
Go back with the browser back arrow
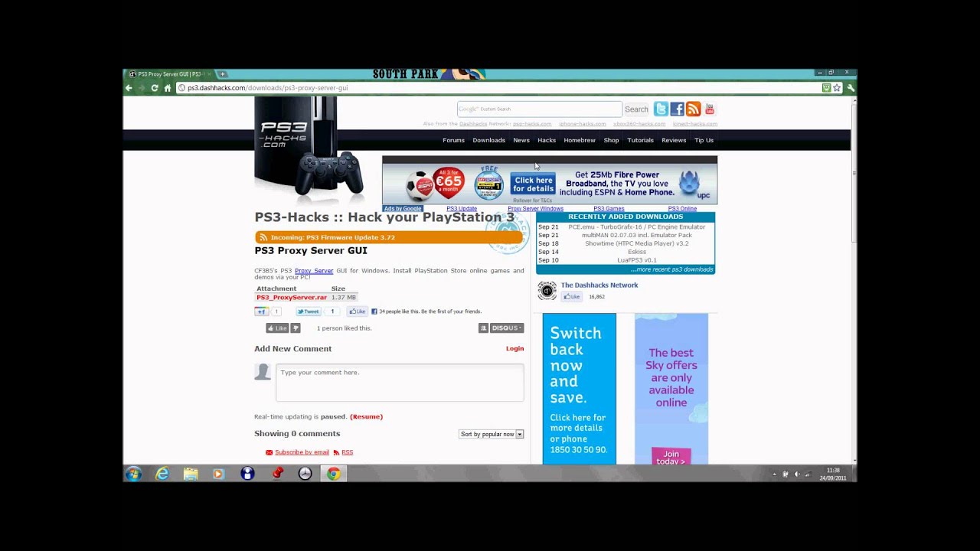click(x=129, y=88)
